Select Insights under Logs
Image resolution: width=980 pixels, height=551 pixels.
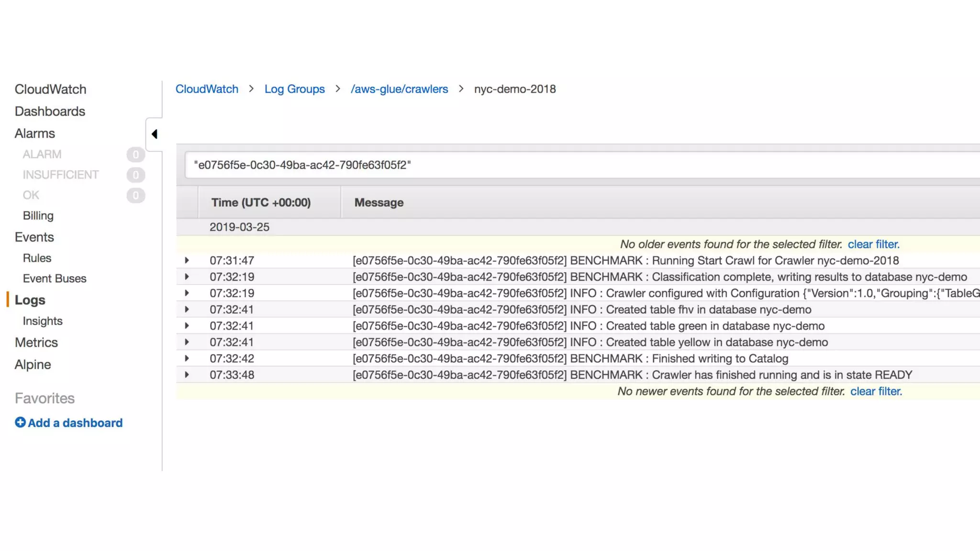point(43,321)
